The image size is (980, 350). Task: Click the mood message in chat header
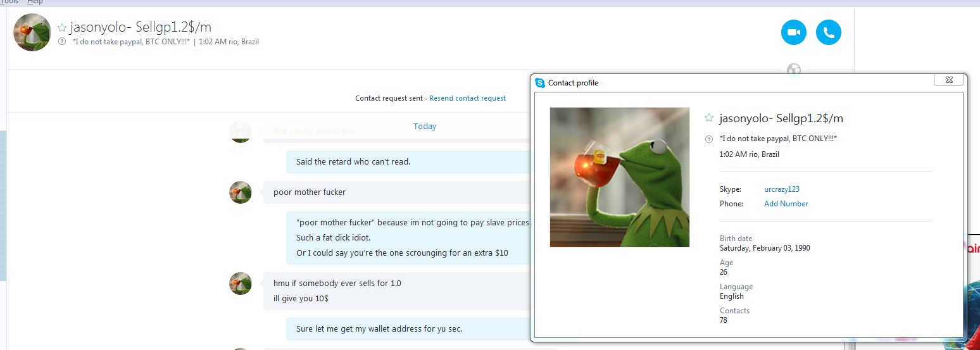132,42
